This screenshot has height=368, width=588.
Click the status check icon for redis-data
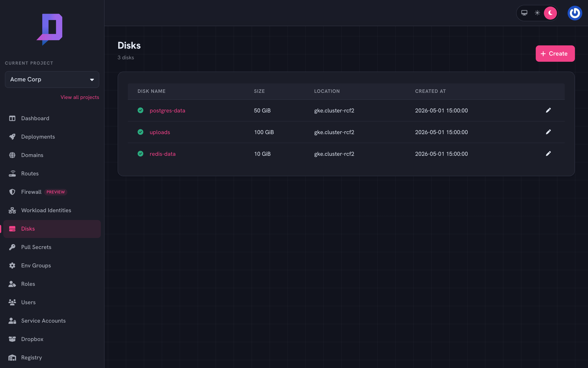coord(140,154)
